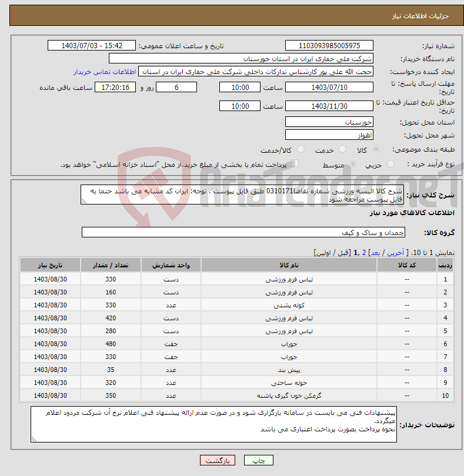Click the گروه کالا field چمدان و ساک و کیف
This screenshot has height=476, width=464.
pos(243,232)
